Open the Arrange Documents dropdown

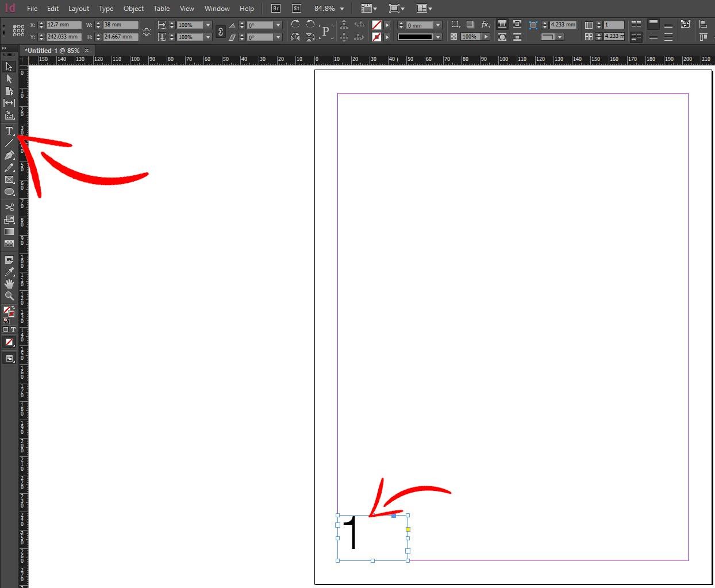(424, 9)
